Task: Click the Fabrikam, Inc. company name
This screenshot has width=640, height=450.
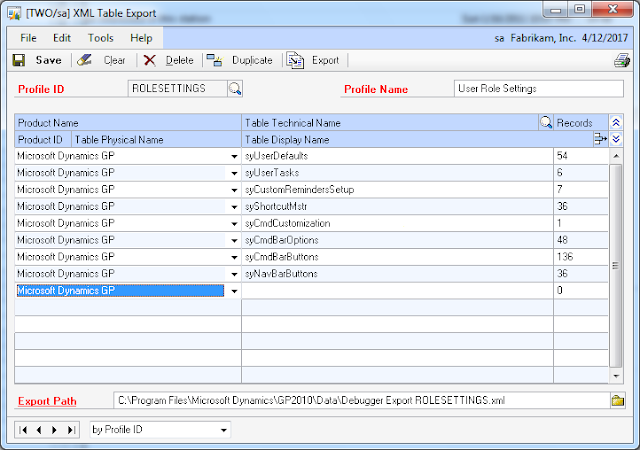Action: click(543, 38)
